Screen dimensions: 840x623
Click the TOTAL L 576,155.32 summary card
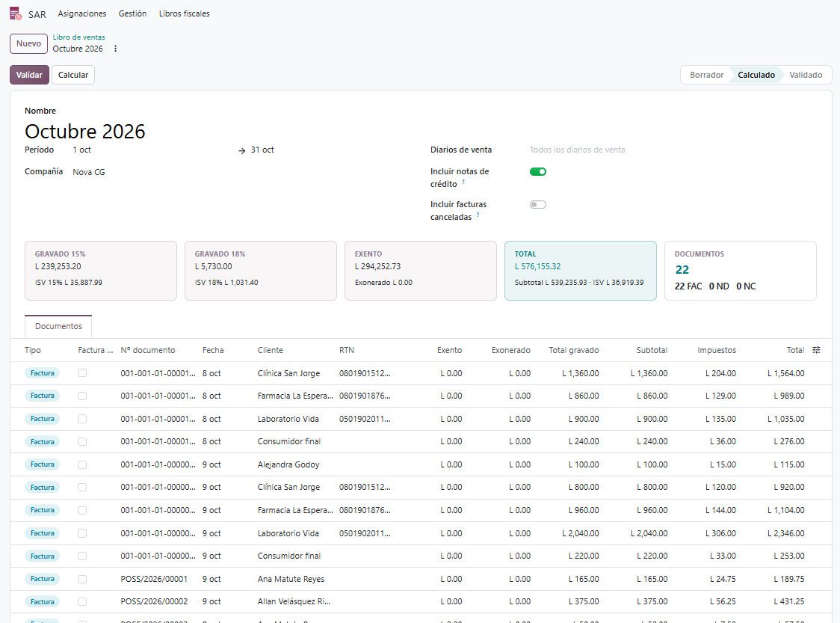coord(580,271)
